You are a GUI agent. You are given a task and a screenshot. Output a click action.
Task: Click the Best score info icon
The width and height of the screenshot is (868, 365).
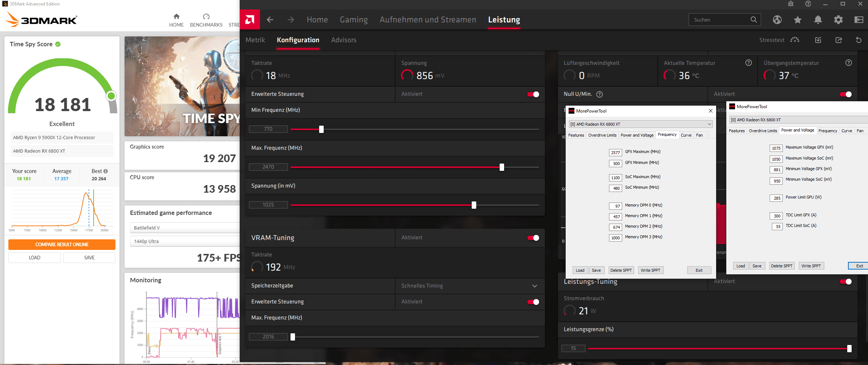tap(106, 171)
